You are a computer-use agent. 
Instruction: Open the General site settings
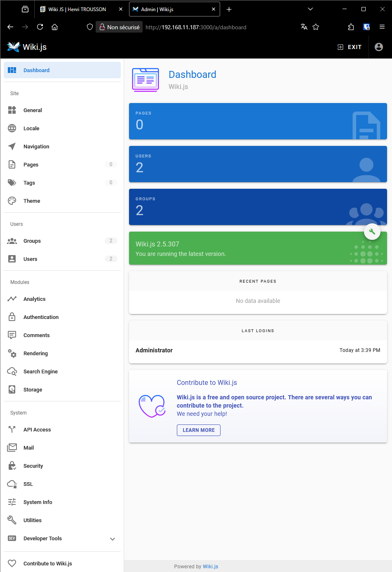62,110
